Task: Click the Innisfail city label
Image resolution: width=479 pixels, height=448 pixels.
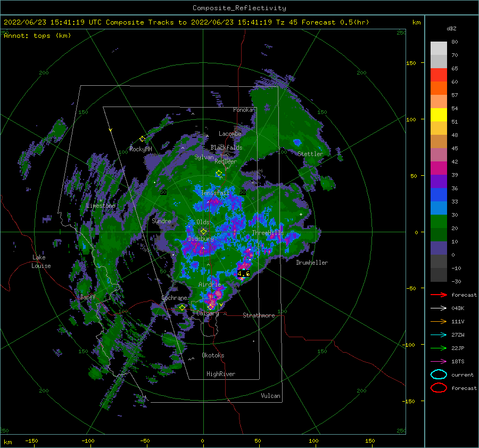Action: click(x=215, y=193)
